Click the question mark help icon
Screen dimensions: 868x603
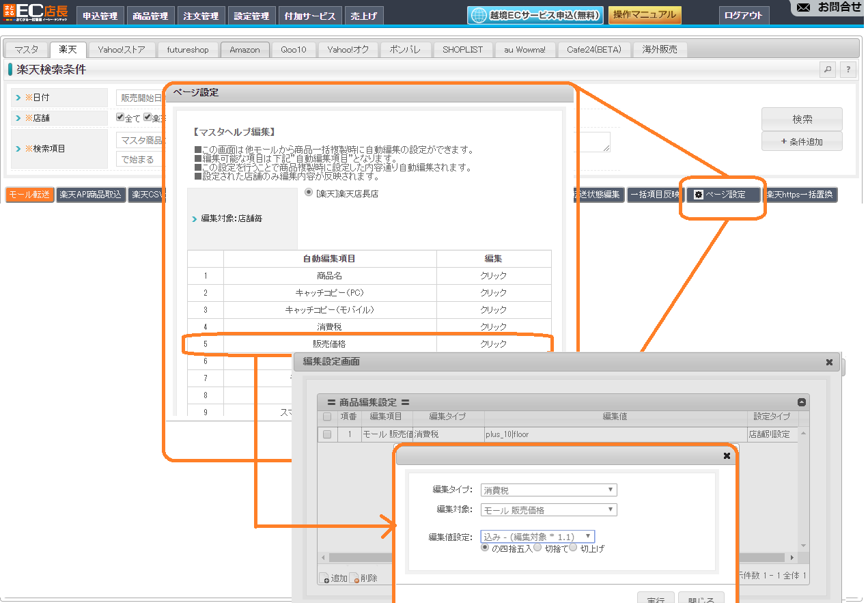[848, 70]
